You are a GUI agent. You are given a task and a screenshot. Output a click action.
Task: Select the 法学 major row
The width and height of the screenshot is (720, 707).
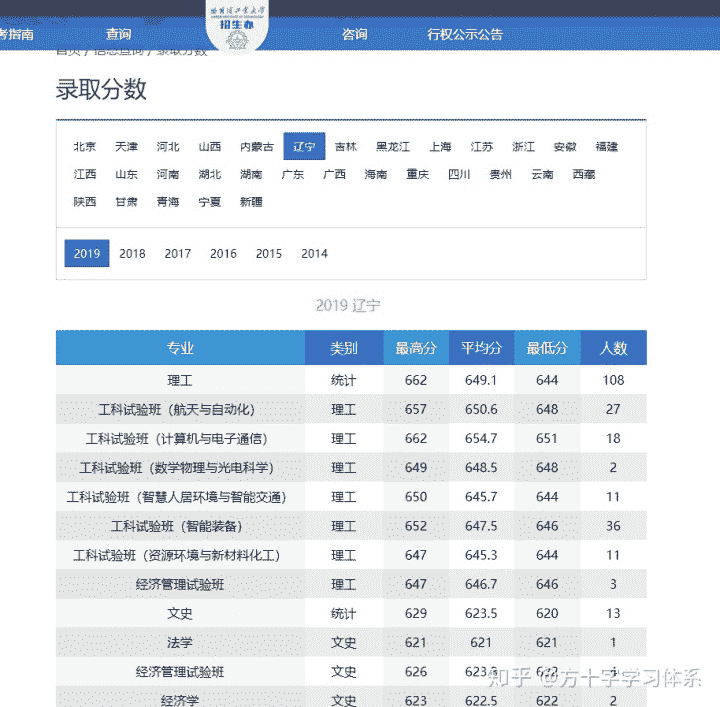(x=180, y=643)
